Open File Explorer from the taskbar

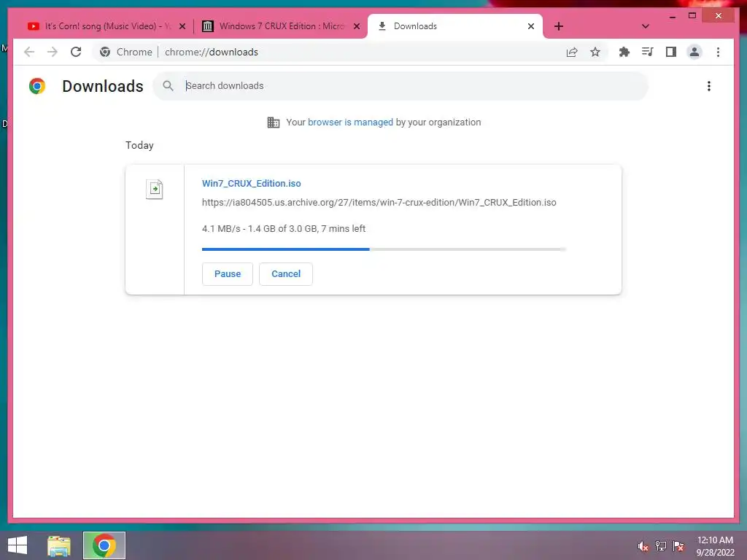[59, 545]
